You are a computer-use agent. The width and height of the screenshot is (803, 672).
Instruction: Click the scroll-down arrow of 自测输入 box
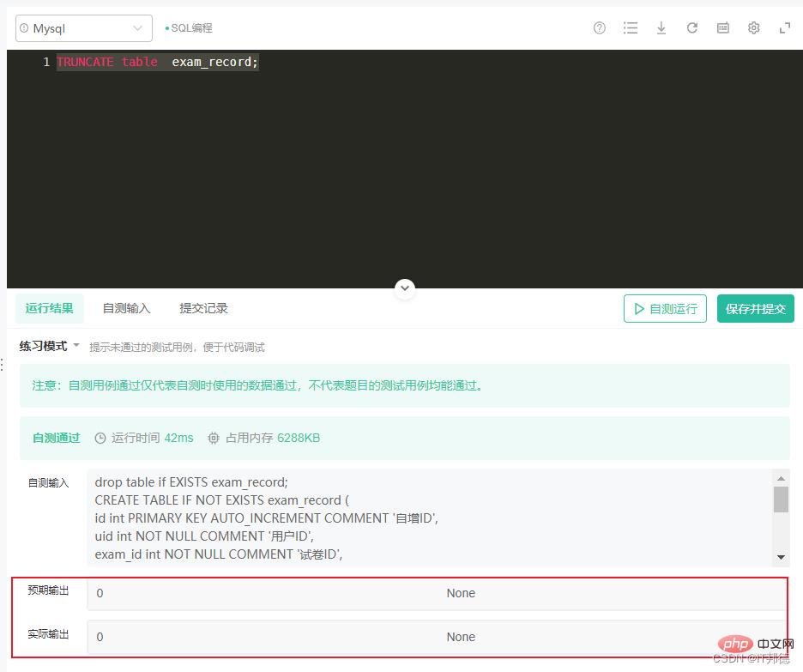click(781, 557)
